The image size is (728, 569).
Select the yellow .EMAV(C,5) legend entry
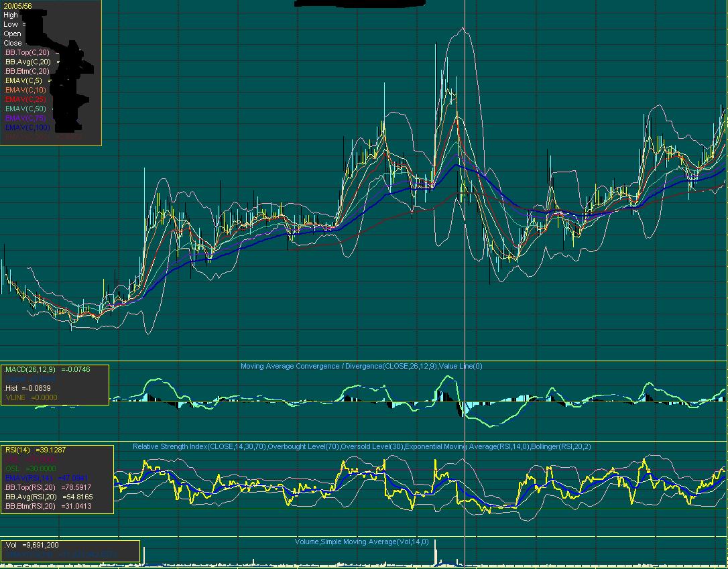(23, 80)
